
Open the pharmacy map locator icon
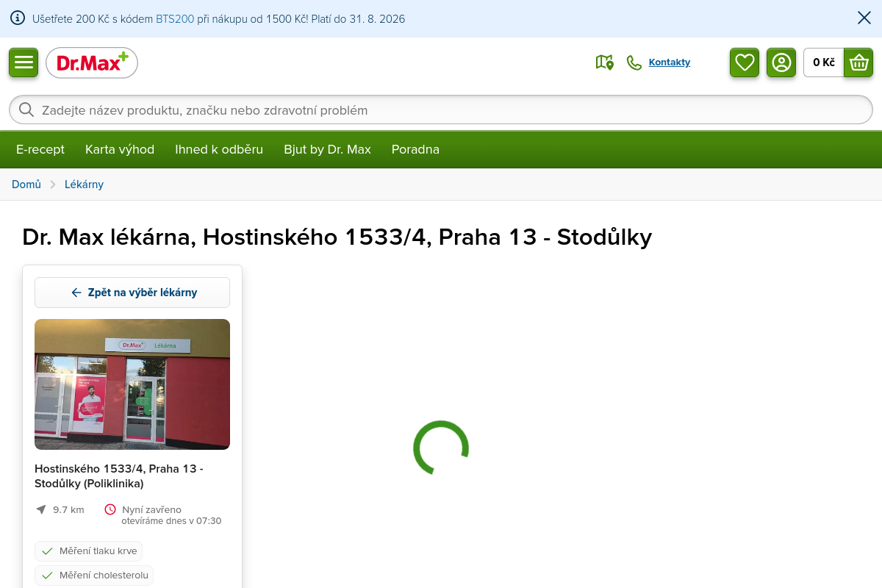tap(604, 62)
